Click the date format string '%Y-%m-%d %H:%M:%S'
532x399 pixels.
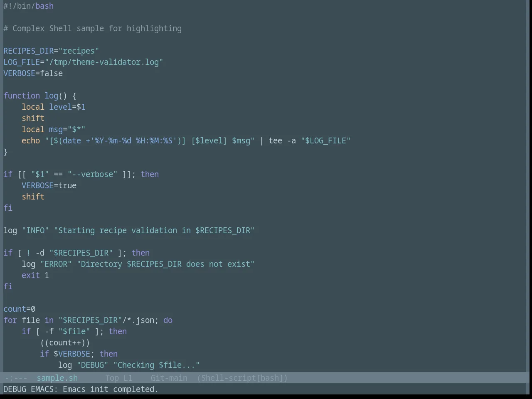point(133,140)
